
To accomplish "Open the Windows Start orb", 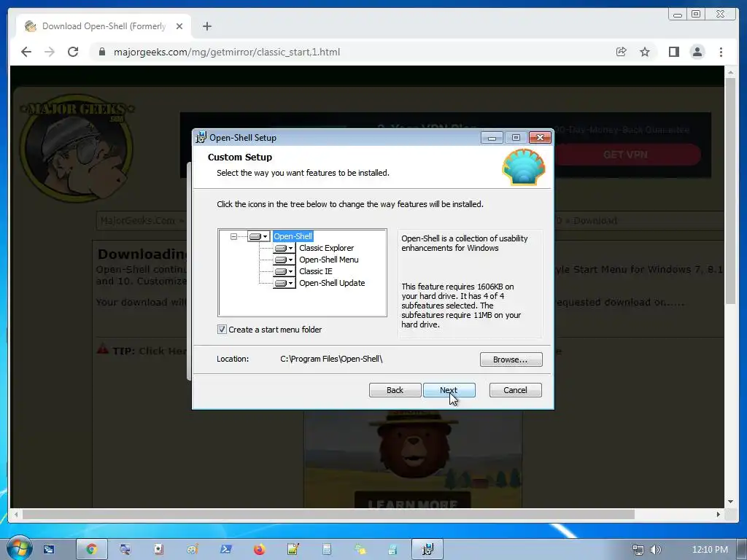I will click(19, 548).
